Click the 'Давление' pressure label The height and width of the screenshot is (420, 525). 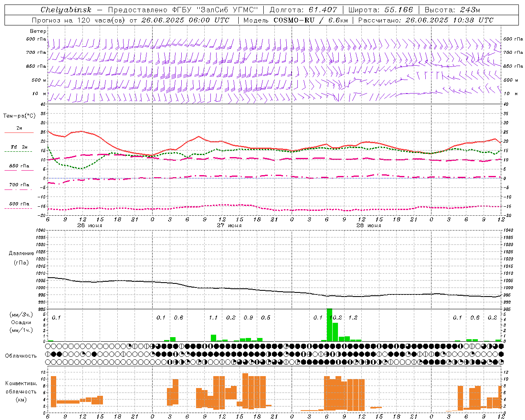[x=21, y=253]
